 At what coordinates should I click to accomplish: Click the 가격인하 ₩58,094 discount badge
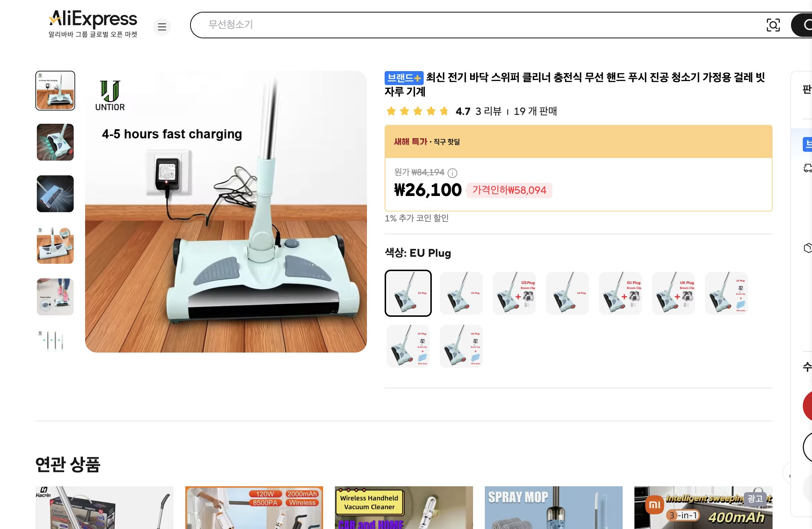(510, 190)
